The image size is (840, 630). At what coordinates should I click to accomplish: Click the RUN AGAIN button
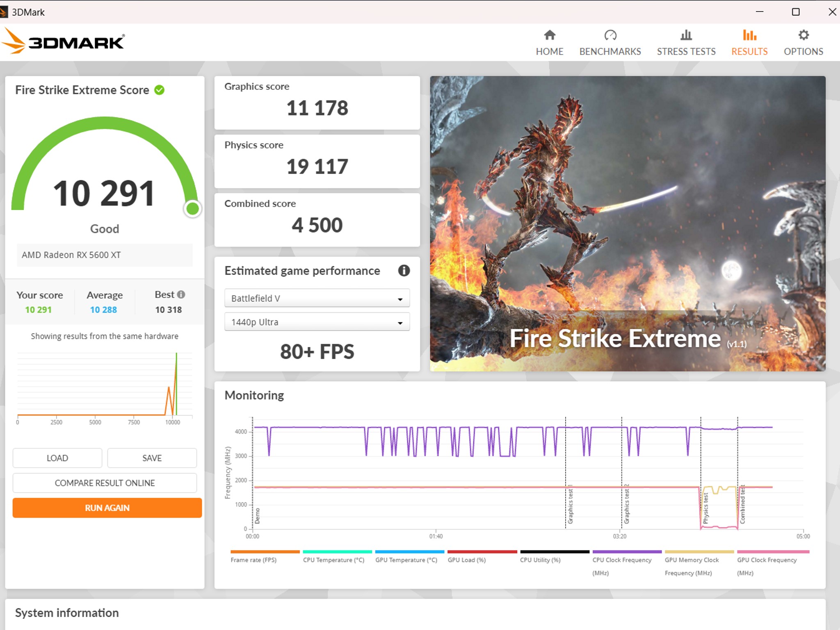[x=107, y=508]
